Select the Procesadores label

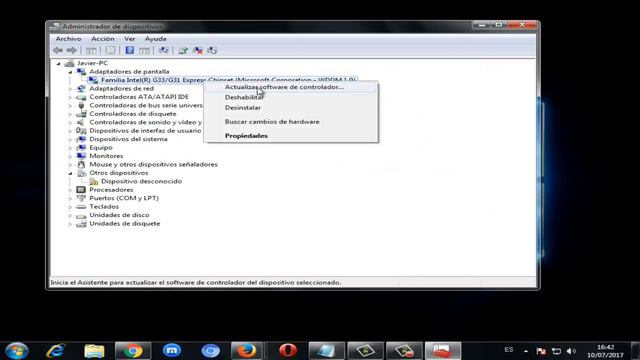(x=111, y=190)
